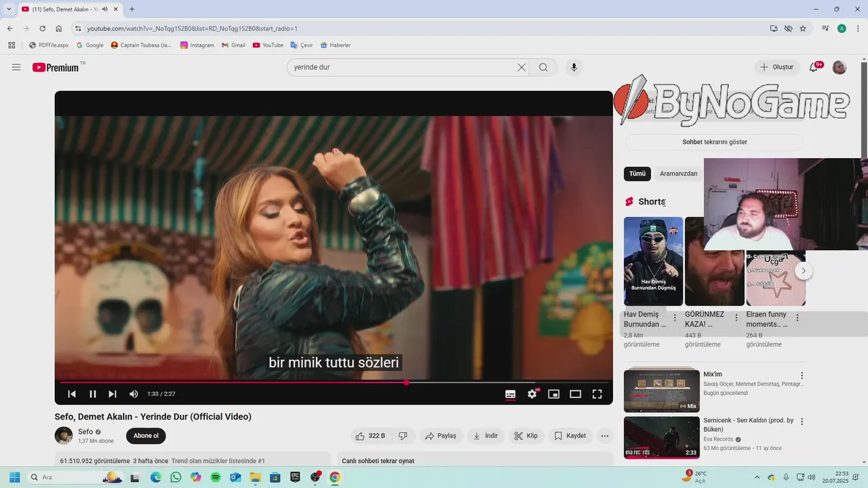Skip to previous video in player
The image size is (868, 488).
72,394
